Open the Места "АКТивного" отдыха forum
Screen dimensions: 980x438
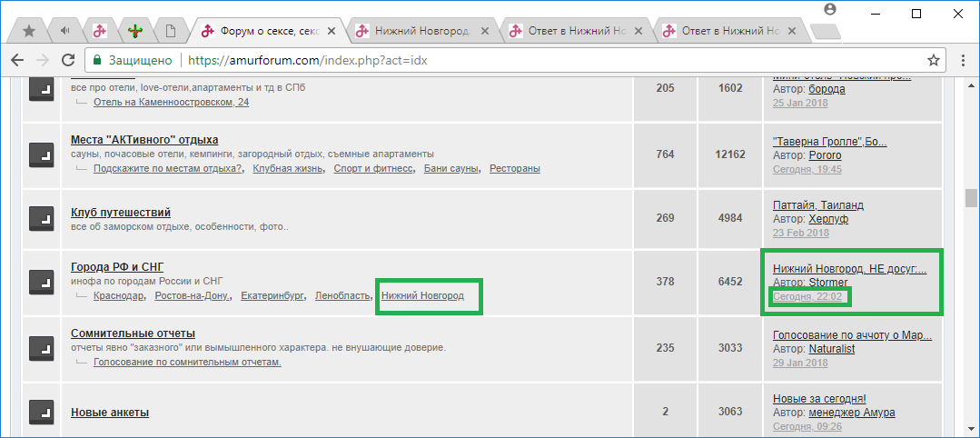point(144,140)
